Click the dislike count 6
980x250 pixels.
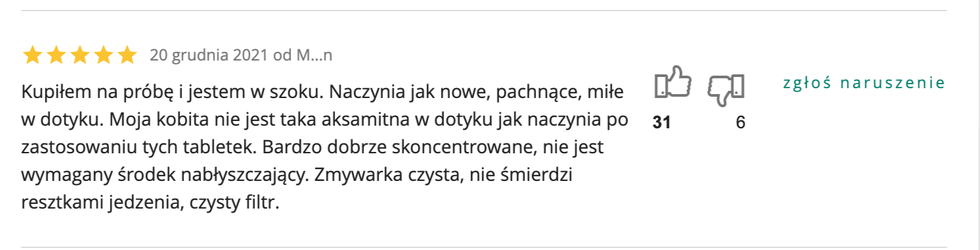(x=740, y=122)
